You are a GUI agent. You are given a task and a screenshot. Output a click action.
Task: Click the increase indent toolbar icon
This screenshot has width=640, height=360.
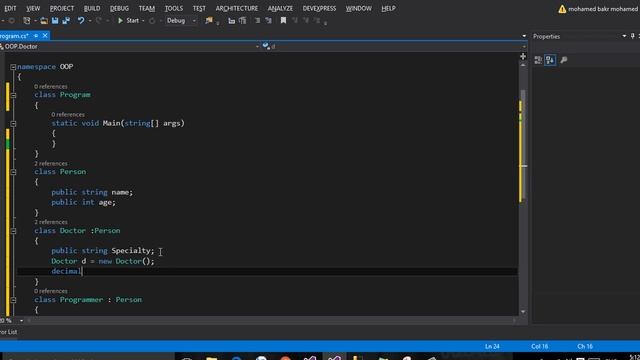click(243, 20)
